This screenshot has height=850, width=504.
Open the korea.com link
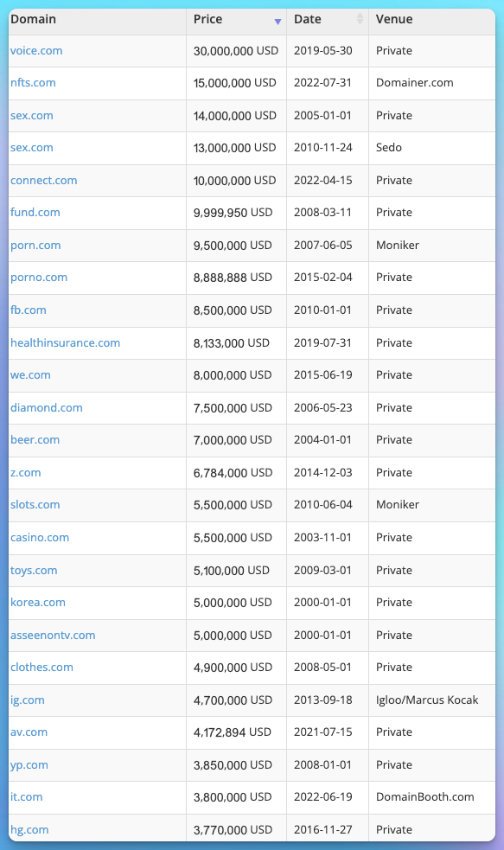pos(38,603)
